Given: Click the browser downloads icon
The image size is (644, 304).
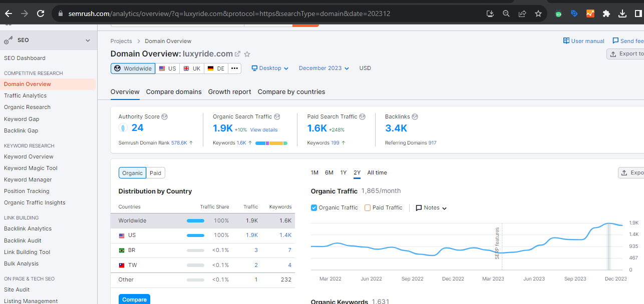Looking at the screenshot, I should [622, 13].
